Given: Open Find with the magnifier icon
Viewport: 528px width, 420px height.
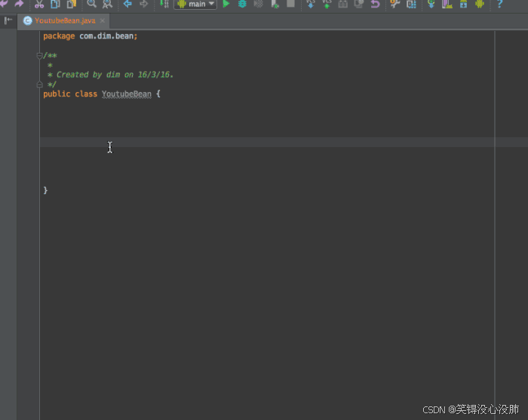Looking at the screenshot, I should [91, 4].
